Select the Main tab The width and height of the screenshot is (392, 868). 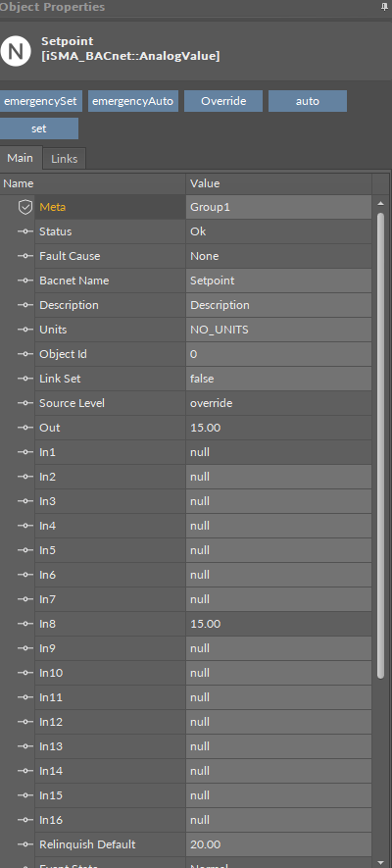pyautogui.click(x=21, y=158)
